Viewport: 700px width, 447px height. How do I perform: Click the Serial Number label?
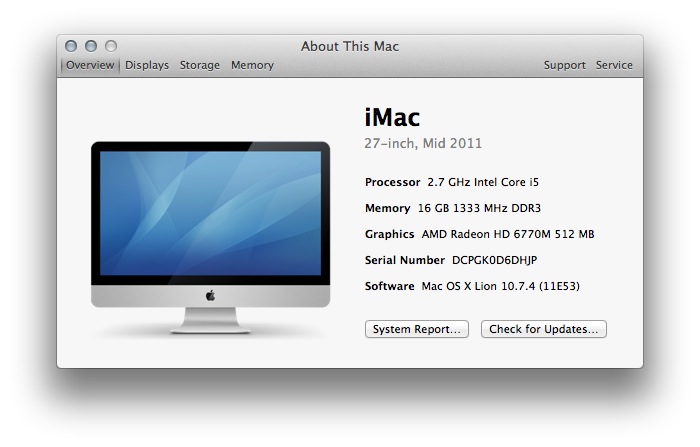coord(404,260)
